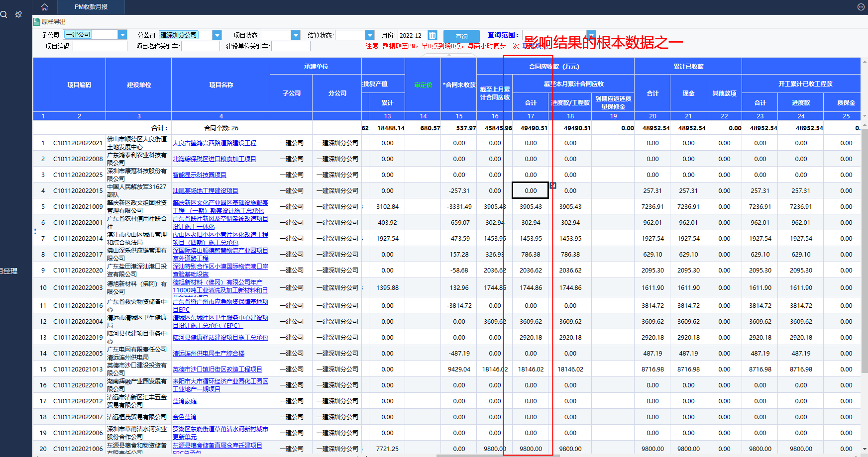Screen dimensions: 868x457
Task: Click the vertical scrollbar down arrow
Action: point(865,450)
